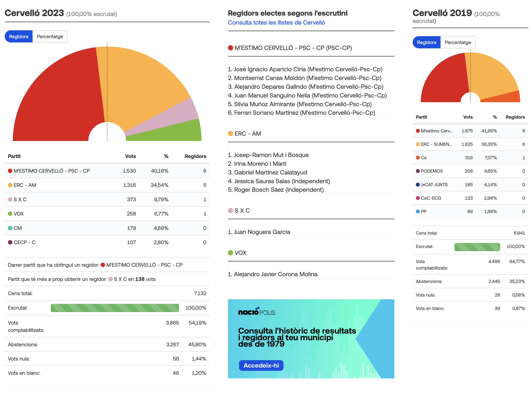Click the Escrutat progress bar in 2023 panel
532x404 pixels.
pyautogui.click(x=115, y=308)
